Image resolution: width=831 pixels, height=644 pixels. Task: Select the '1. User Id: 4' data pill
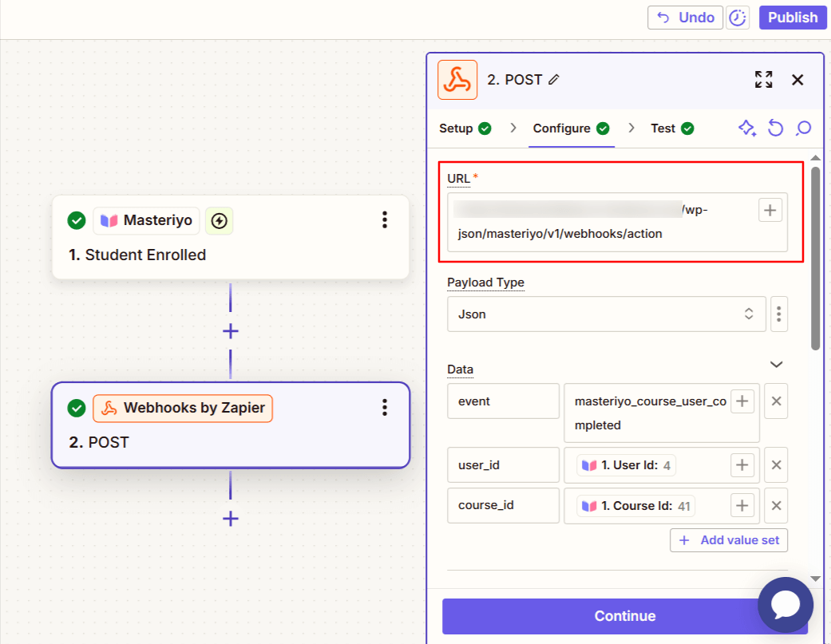pos(626,465)
